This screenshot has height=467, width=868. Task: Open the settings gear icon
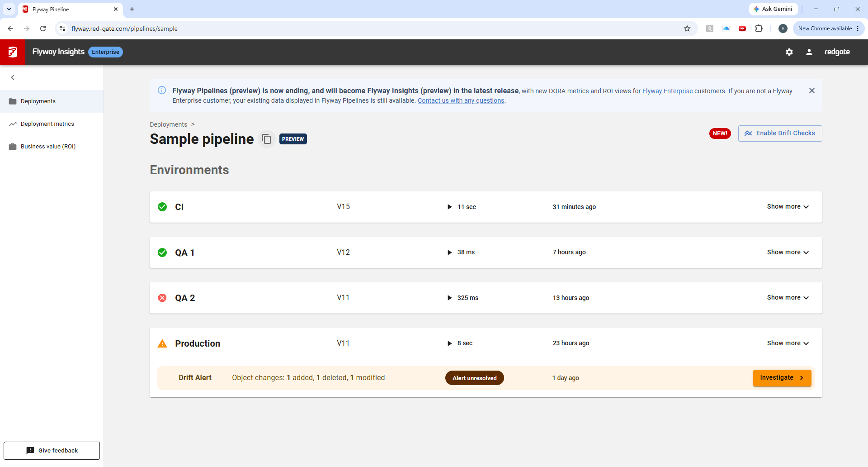[789, 52]
